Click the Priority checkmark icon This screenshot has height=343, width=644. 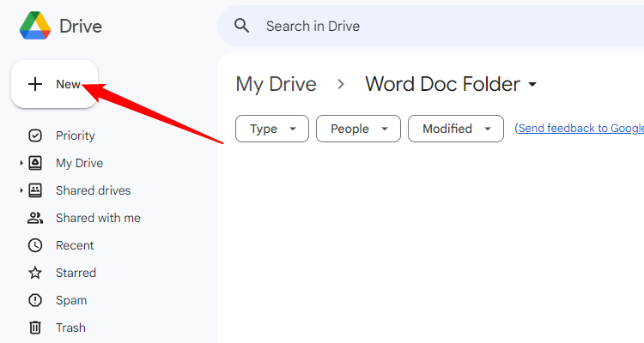point(35,135)
